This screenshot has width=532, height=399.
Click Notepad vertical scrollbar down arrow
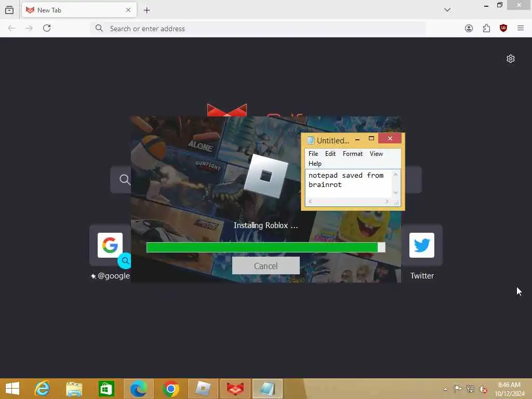click(395, 193)
